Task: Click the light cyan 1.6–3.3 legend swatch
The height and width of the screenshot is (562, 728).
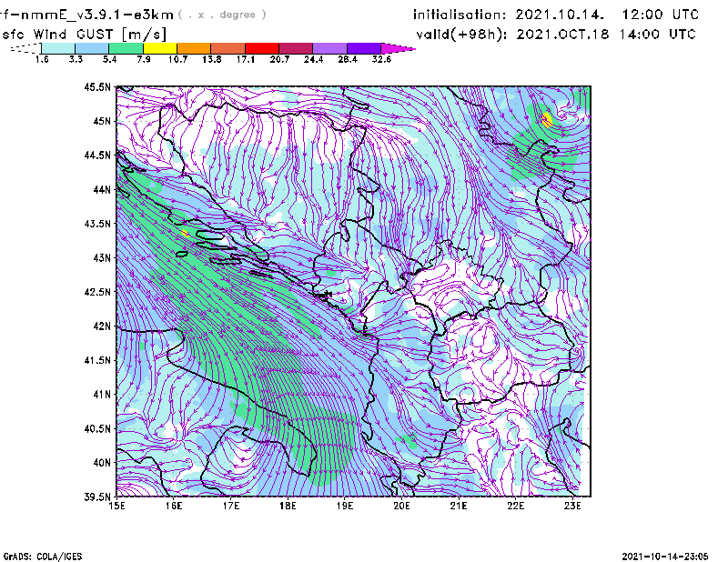Action: pos(58,48)
